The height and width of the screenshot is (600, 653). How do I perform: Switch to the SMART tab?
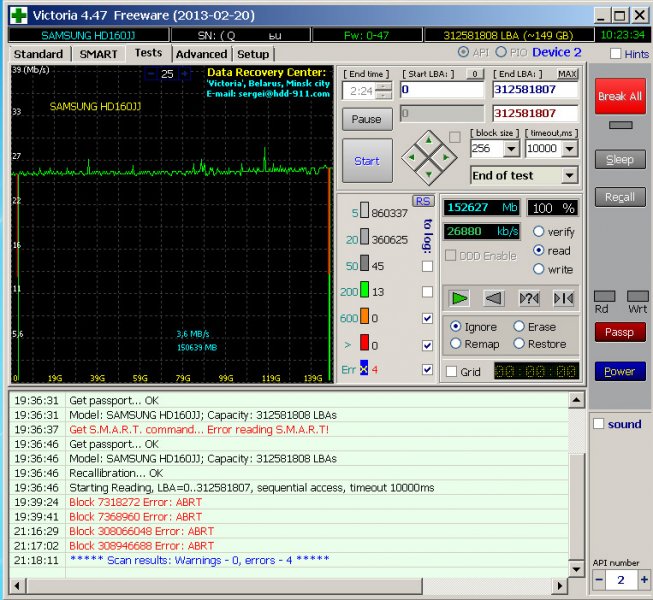click(x=99, y=54)
